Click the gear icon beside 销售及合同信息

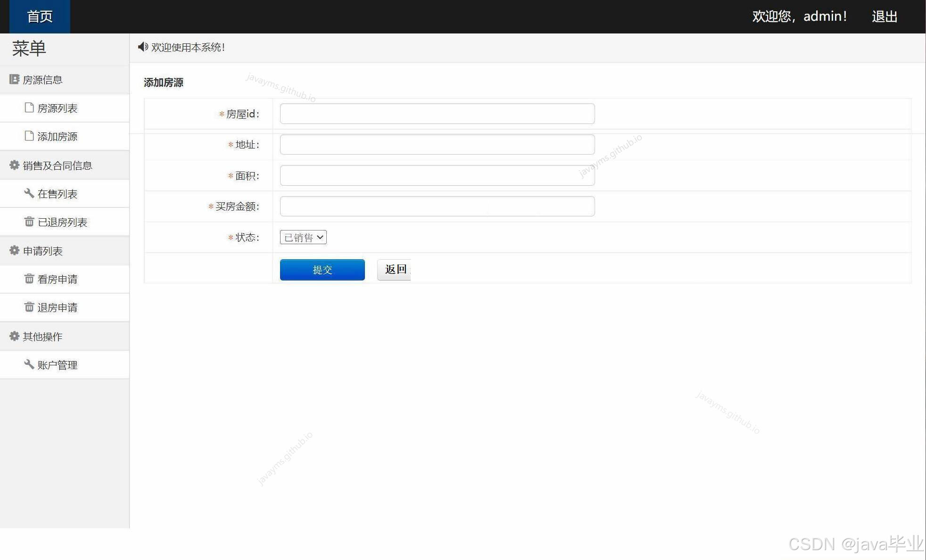coord(14,165)
